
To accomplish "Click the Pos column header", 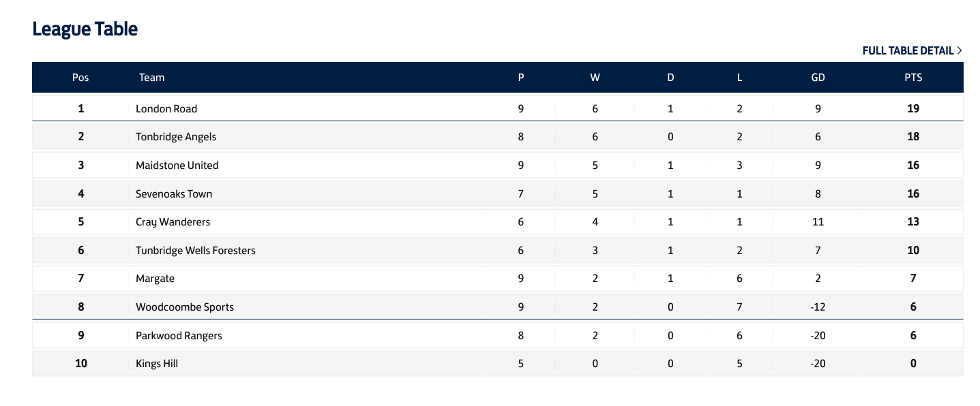I will 80,78.
